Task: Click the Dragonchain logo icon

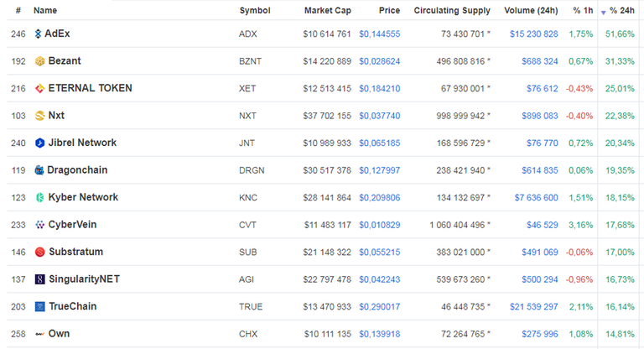Action: coord(39,170)
